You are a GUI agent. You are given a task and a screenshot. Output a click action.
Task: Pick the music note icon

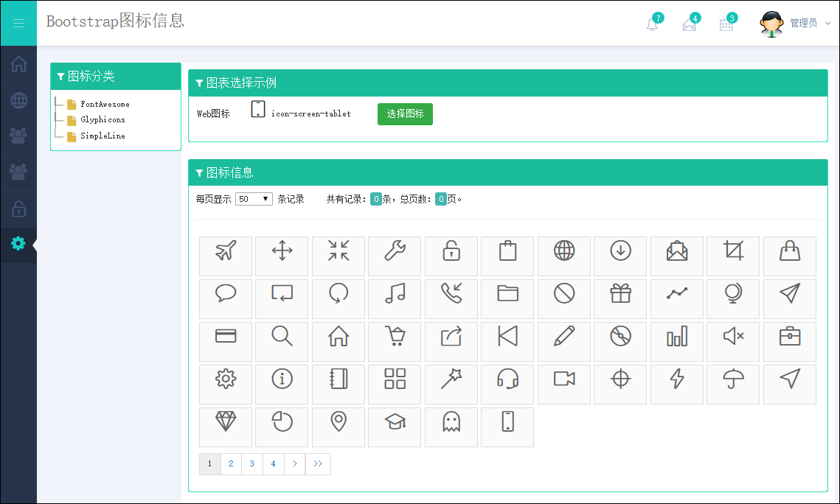point(395,295)
